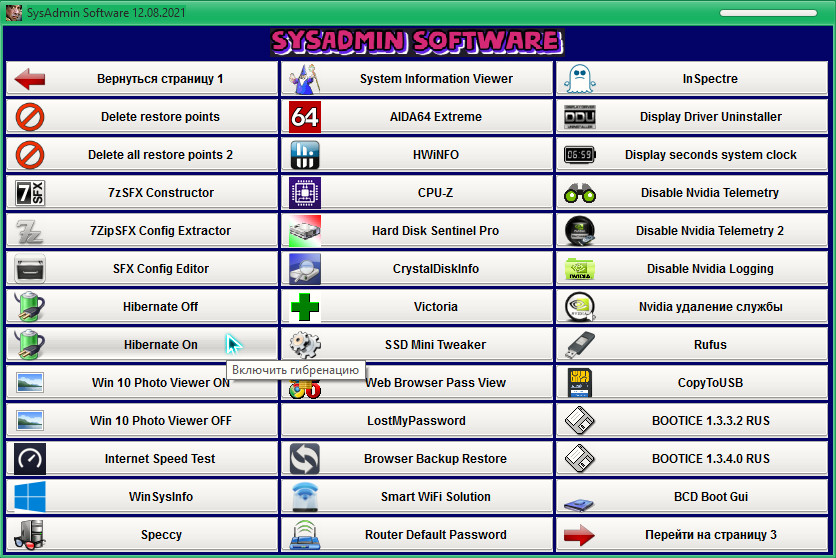Click the System Information Viewer wizard icon
The width and height of the screenshot is (836, 558).
point(304,79)
